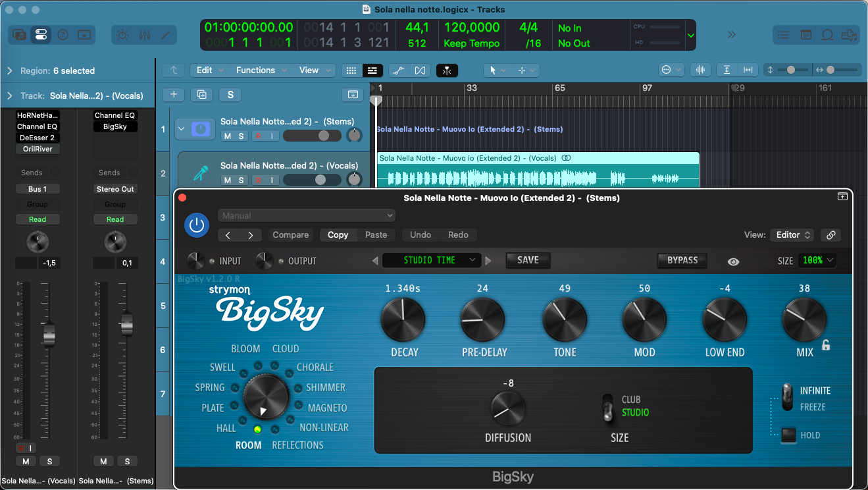Toggle Show Automation button
Viewport: 868px width, 490px height.
tap(397, 70)
